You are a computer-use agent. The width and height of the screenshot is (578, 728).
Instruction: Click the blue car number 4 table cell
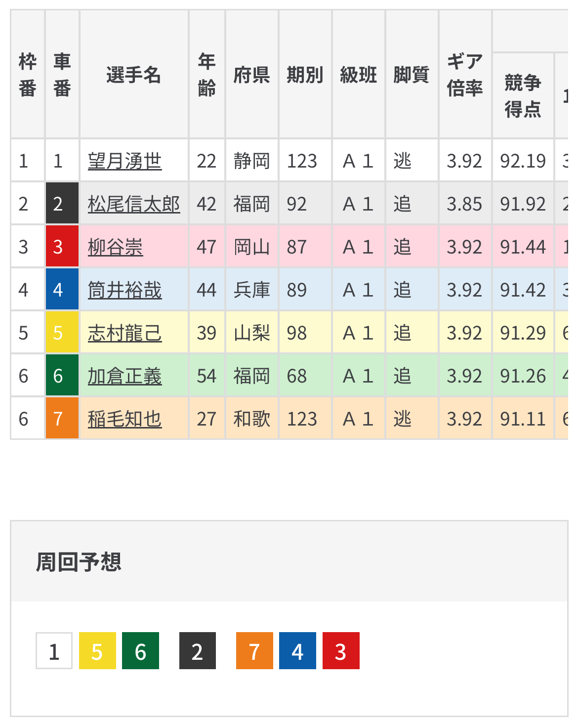point(62,290)
